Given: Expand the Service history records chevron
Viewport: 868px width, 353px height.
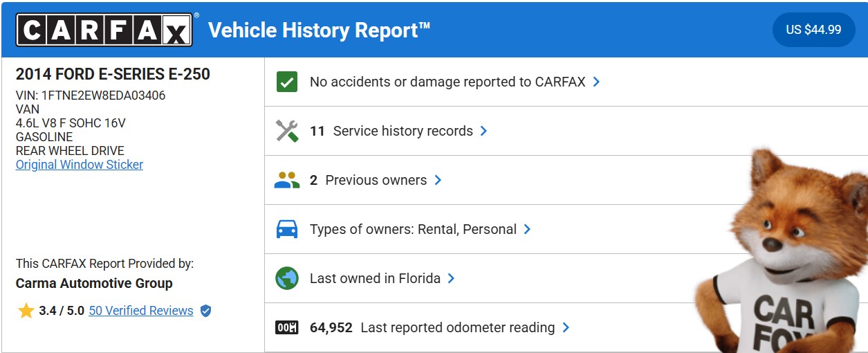Looking at the screenshot, I should click(x=483, y=131).
